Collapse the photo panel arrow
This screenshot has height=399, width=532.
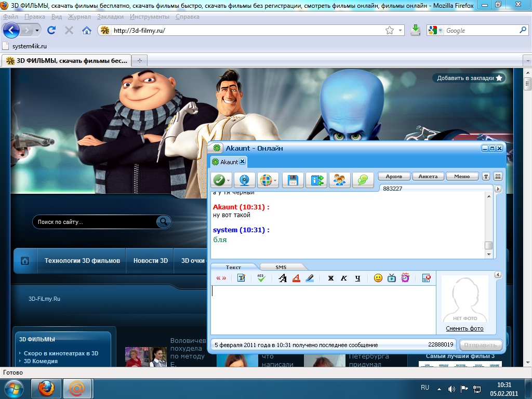(x=498, y=274)
